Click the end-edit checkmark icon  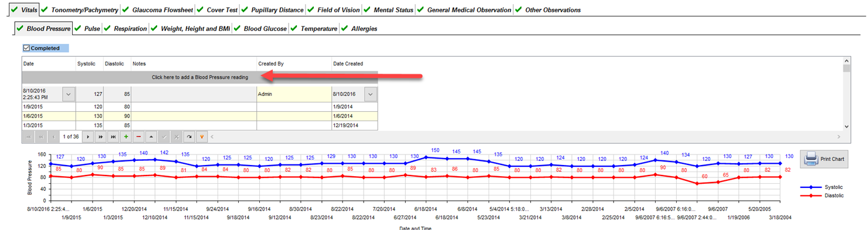[164, 137]
